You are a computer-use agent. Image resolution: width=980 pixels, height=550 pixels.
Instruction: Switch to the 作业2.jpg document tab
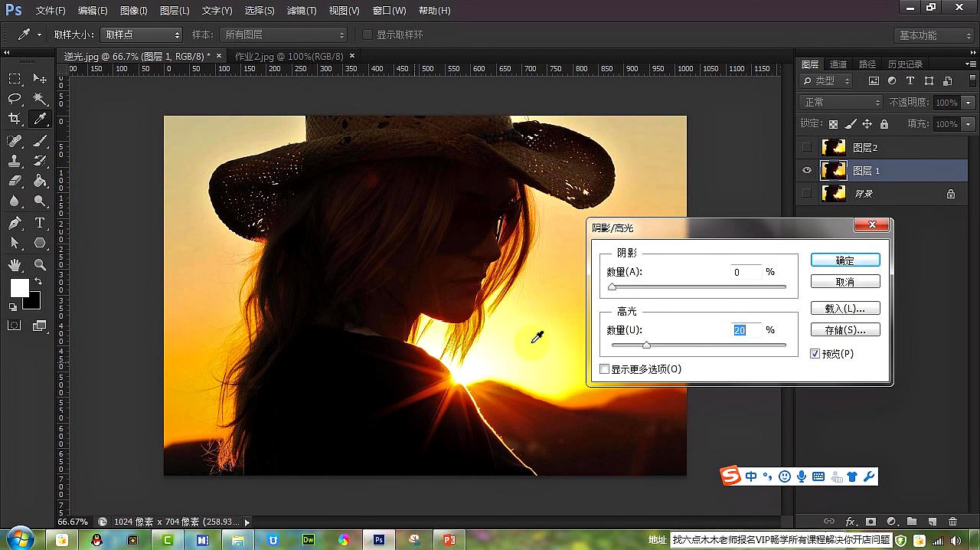[x=289, y=56]
